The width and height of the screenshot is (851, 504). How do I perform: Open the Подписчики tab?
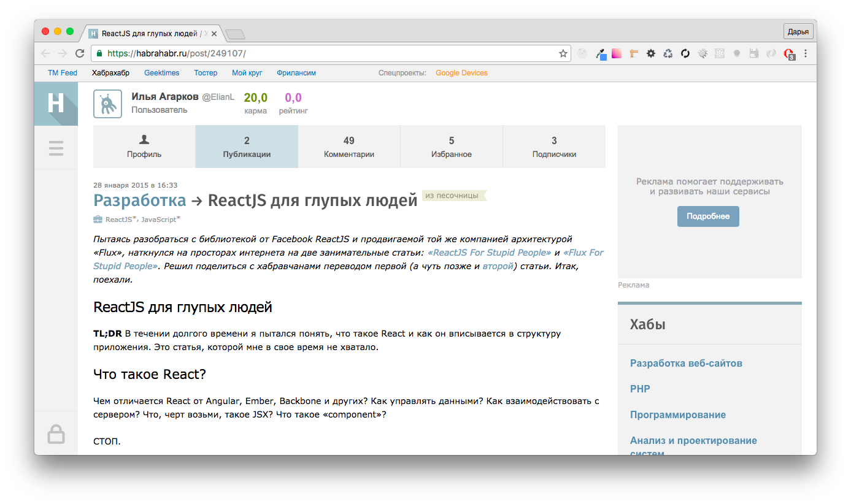[554, 147]
